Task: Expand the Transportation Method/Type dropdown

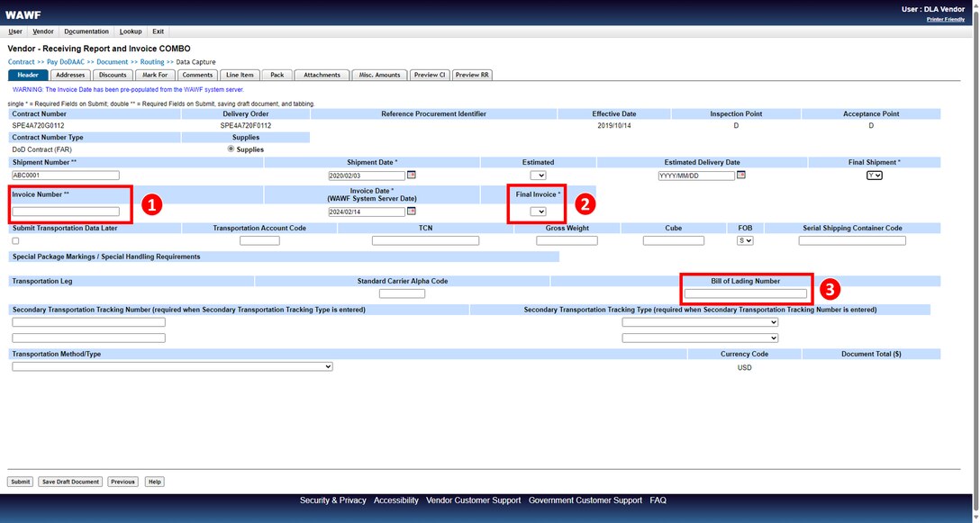Action: (x=172, y=366)
